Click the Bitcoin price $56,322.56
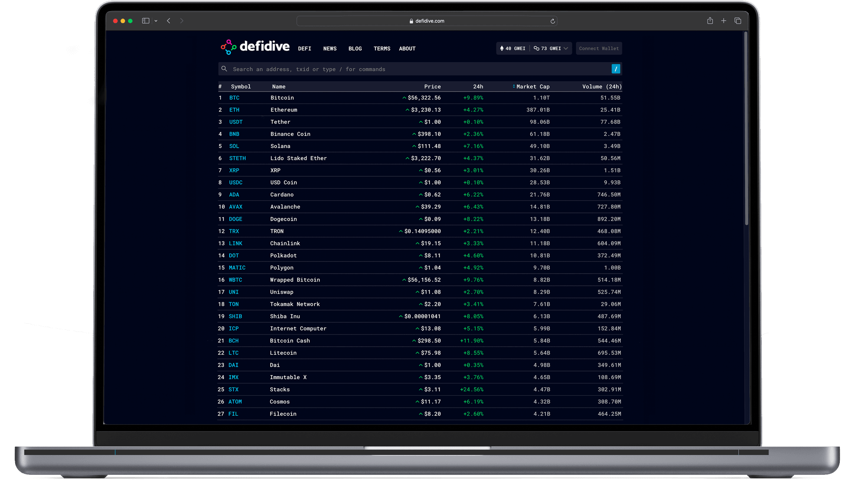Image resolution: width=868 pixels, height=480 pixels. coord(424,98)
